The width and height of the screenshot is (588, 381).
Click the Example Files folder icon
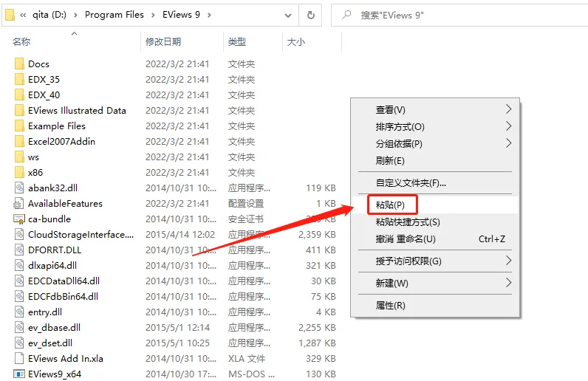coord(19,126)
